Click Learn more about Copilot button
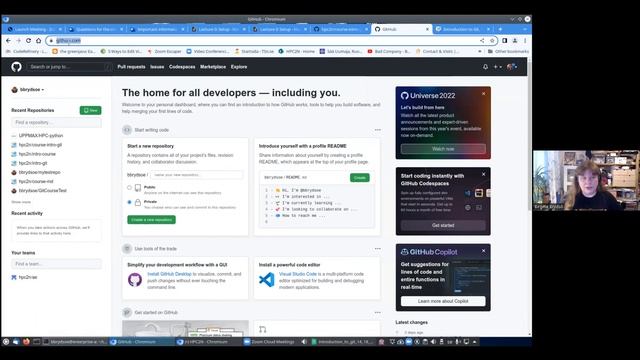 (443, 301)
